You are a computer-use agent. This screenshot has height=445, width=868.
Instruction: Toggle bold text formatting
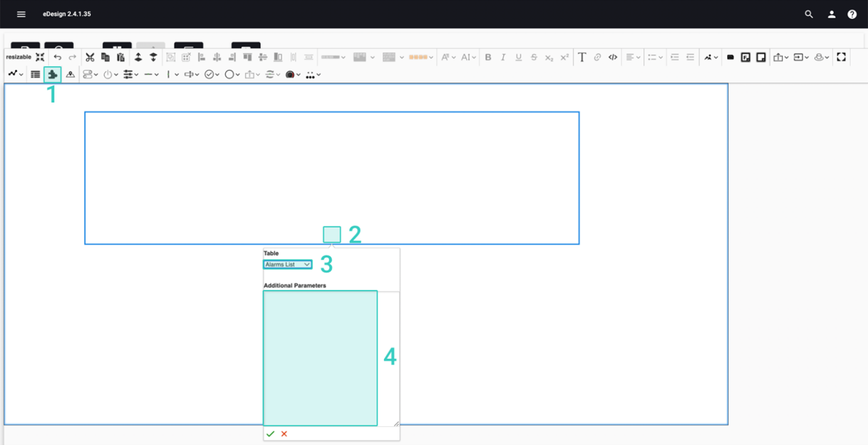(488, 57)
